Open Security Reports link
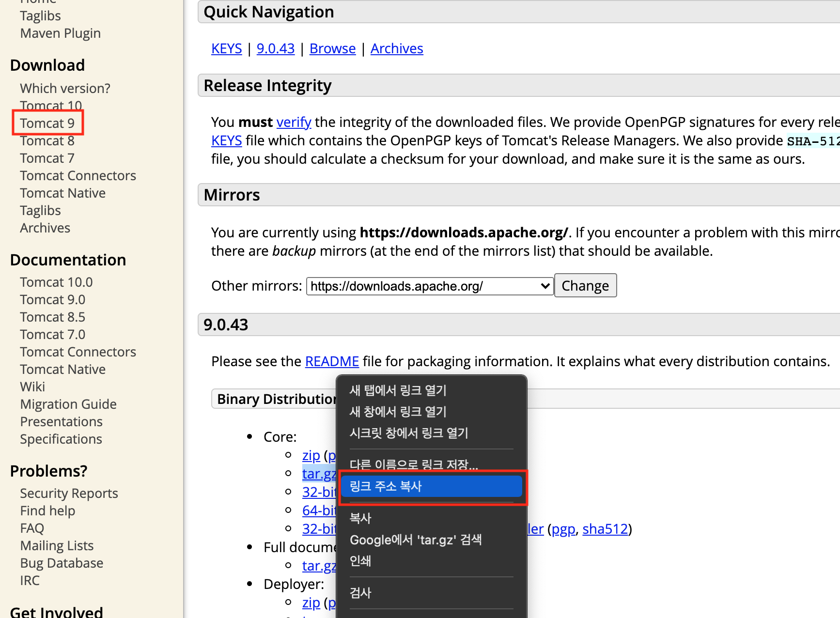Image resolution: width=840 pixels, height=618 pixels. [x=69, y=493]
